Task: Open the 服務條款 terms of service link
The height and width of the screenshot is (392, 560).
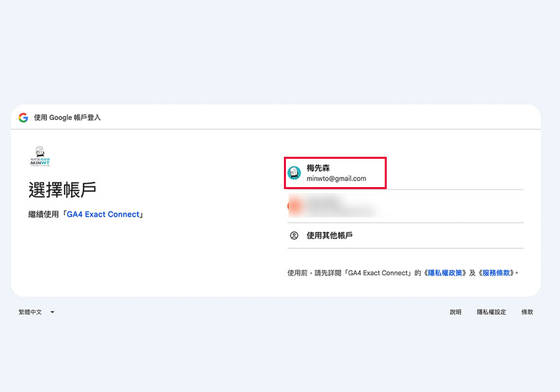Action: pos(496,273)
